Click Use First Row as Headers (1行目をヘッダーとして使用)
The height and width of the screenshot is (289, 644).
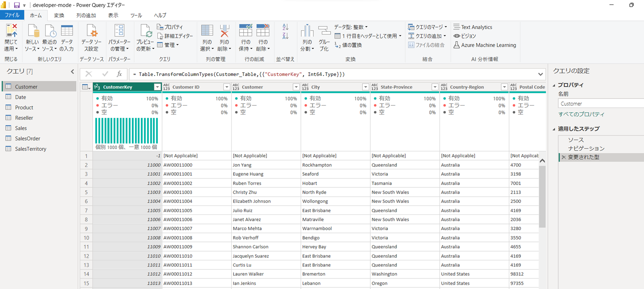[x=368, y=36]
